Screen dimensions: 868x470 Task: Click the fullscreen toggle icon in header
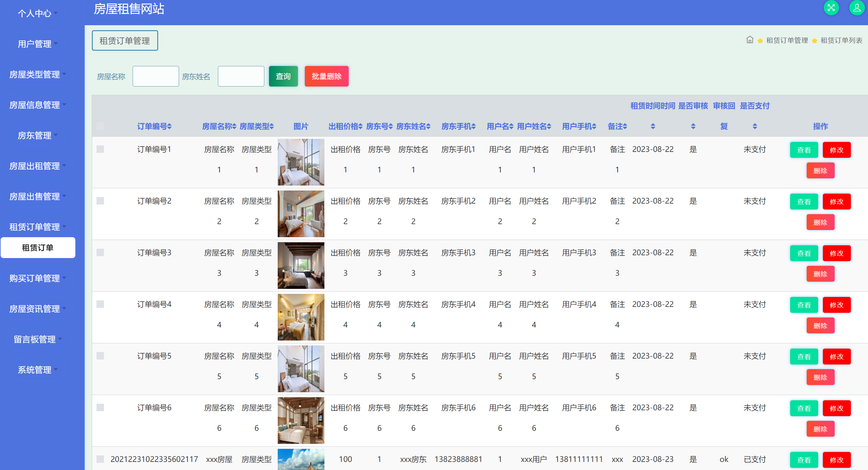coord(831,8)
